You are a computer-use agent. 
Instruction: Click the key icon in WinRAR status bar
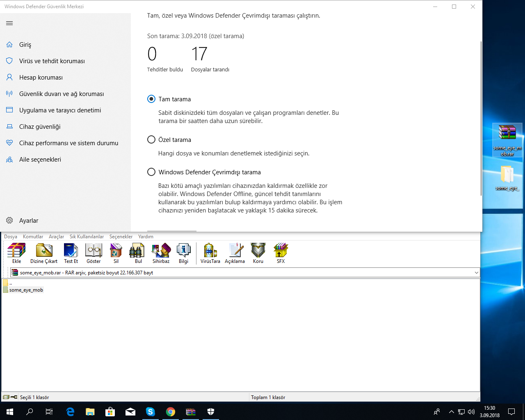[14, 397]
